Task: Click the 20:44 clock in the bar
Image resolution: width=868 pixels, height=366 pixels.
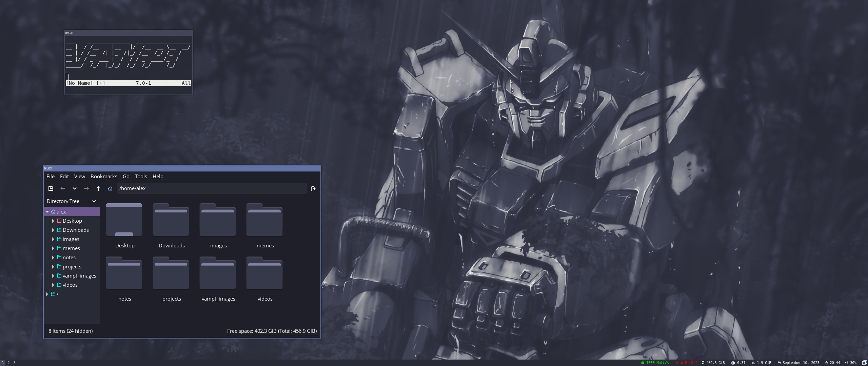Action: [x=832, y=363]
